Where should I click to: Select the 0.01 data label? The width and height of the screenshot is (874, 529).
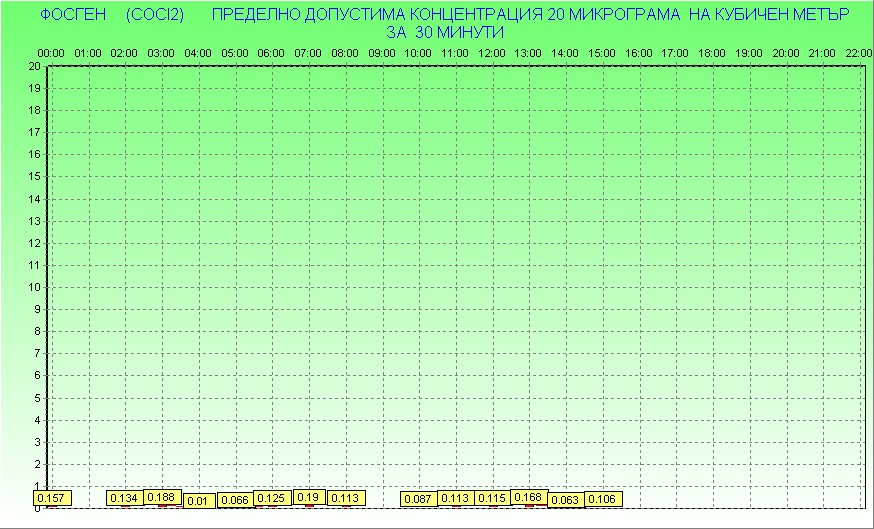pyautogui.click(x=198, y=500)
